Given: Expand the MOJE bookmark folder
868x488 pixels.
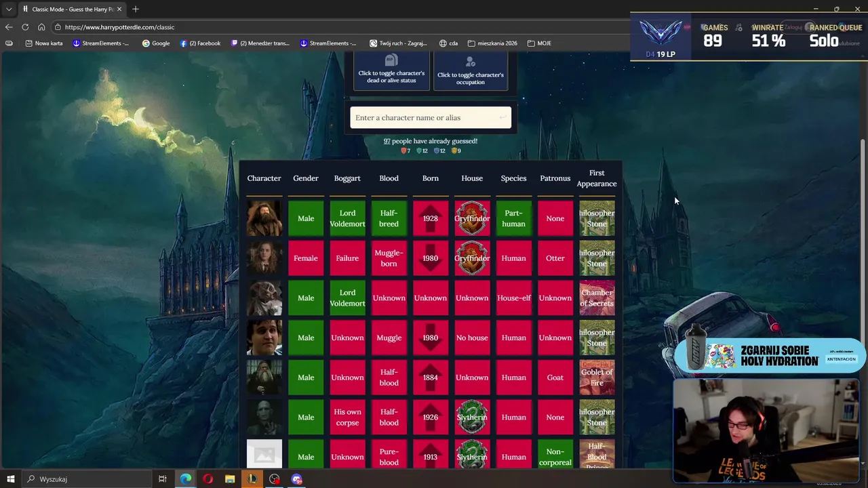Looking at the screenshot, I should pyautogui.click(x=539, y=43).
